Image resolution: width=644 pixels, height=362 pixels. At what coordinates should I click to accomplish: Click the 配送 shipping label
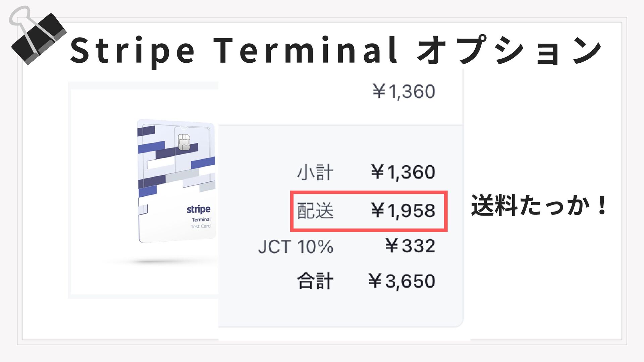pyautogui.click(x=315, y=211)
